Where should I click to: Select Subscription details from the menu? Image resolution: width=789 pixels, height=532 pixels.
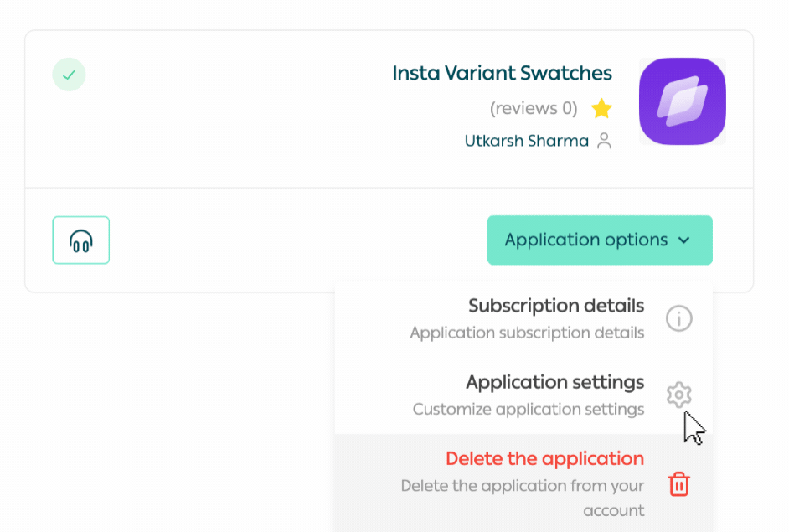(x=556, y=306)
